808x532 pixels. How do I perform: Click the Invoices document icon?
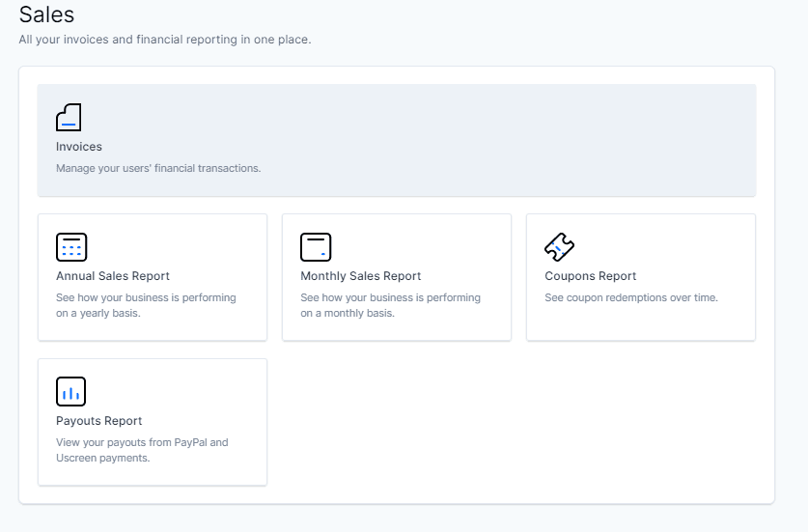pos(69,118)
